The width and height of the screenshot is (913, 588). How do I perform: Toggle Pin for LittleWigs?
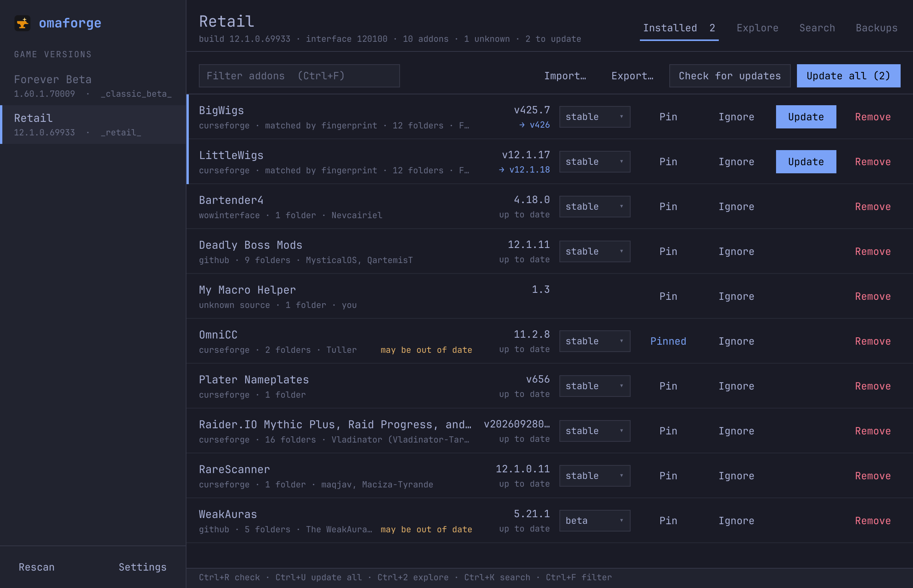pyautogui.click(x=668, y=162)
